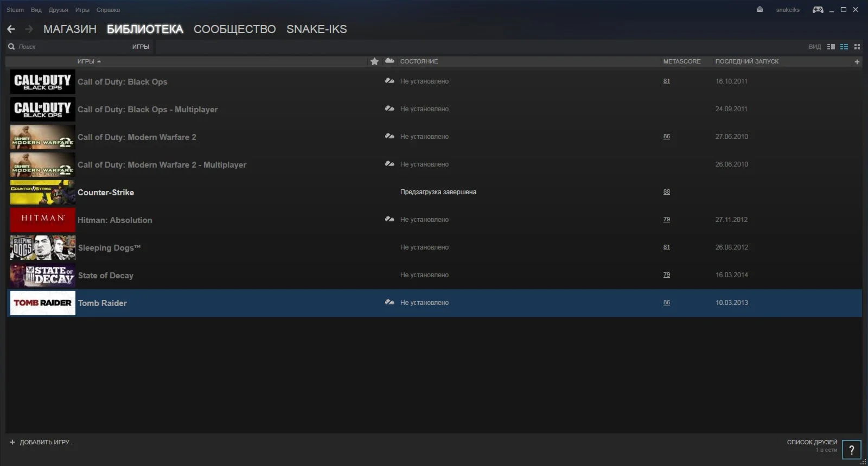Select the Call of Duty: Black Ops thumbnail
This screenshot has height=466, width=868.
[43, 81]
